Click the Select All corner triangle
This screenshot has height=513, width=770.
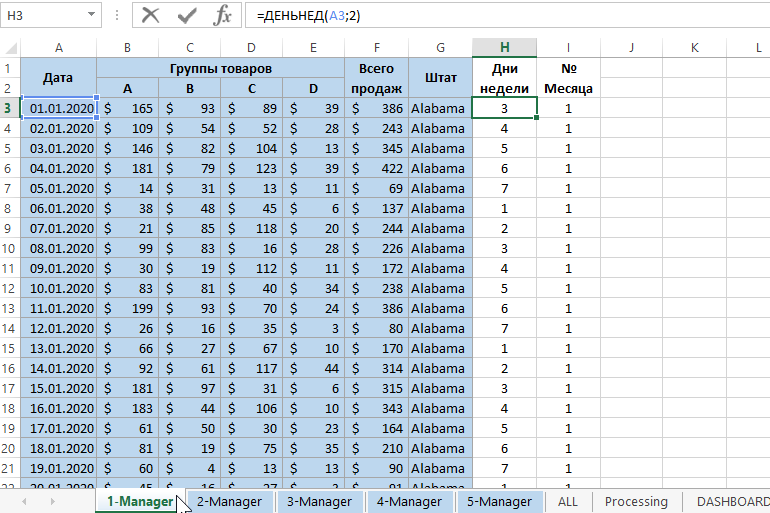click(x=10, y=48)
